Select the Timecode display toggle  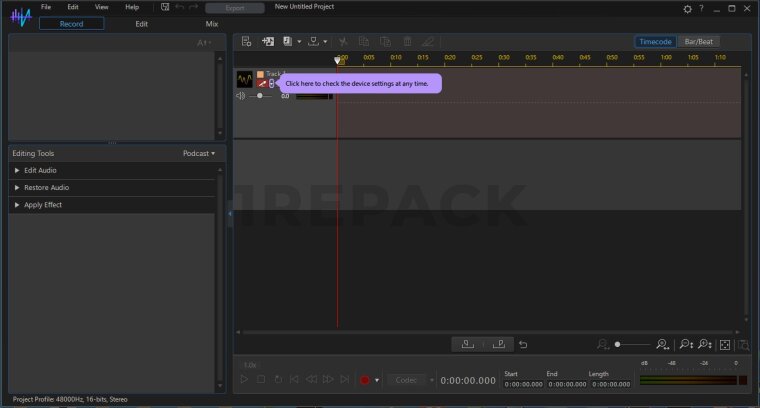tap(655, 42)
